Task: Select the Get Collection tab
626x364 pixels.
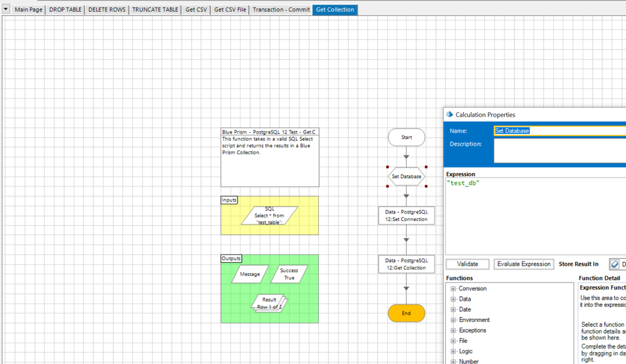Action: [335, 9]
